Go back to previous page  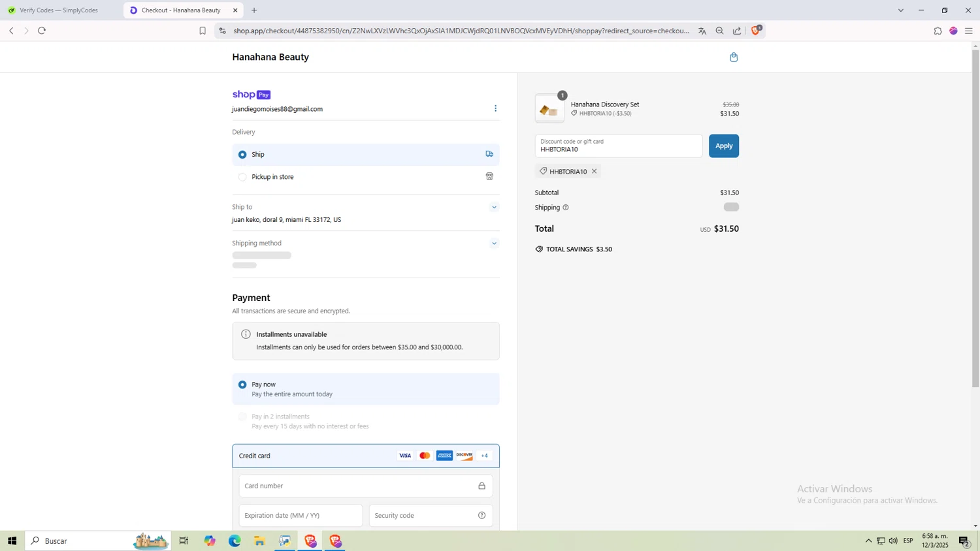(11, 31)
